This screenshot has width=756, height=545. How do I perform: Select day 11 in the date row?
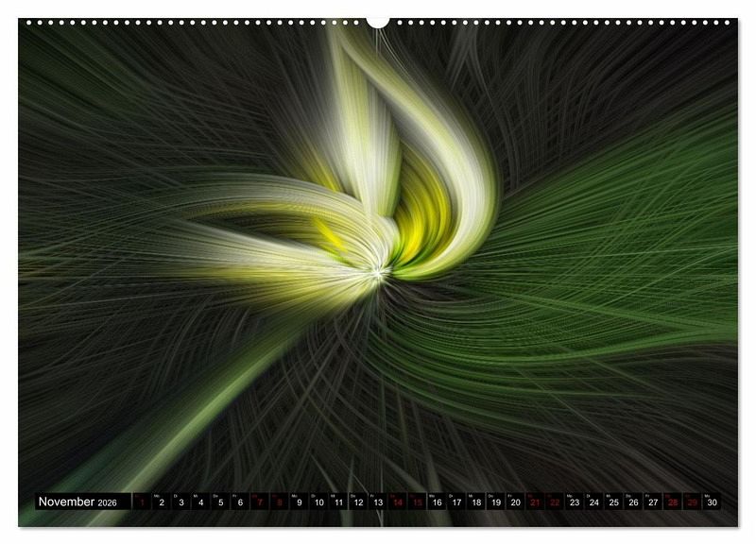[338, 502]
